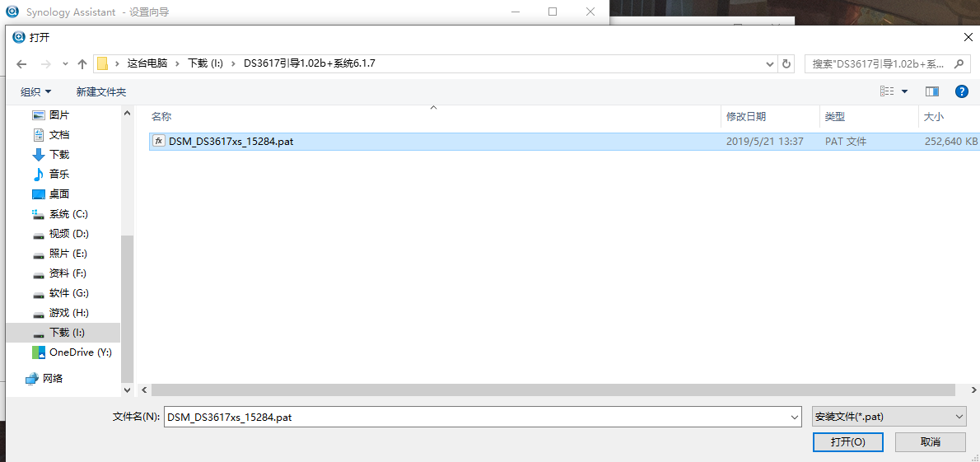Select DSM_DS3617xs_15284.pat file in list

[x=231, y=141]
